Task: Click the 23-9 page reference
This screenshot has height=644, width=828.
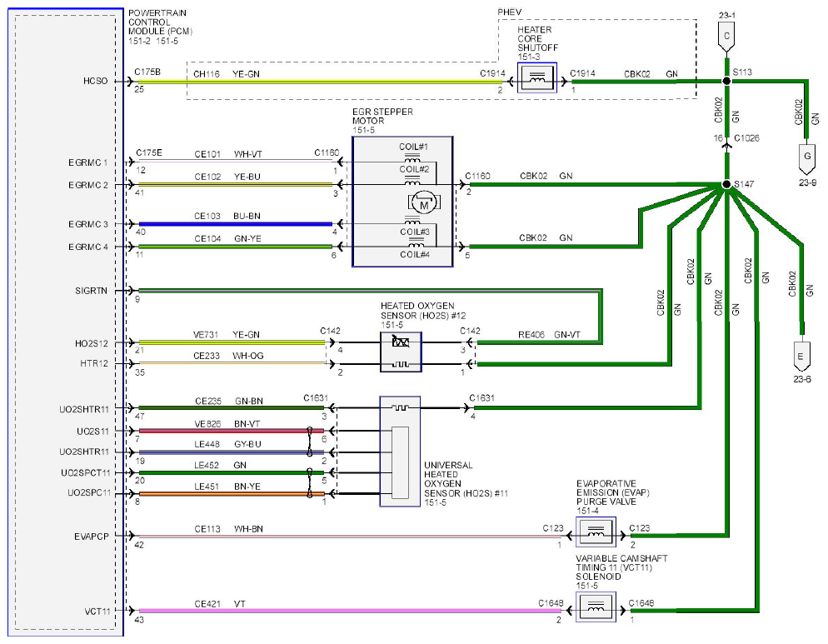Action: coord(807,182)
